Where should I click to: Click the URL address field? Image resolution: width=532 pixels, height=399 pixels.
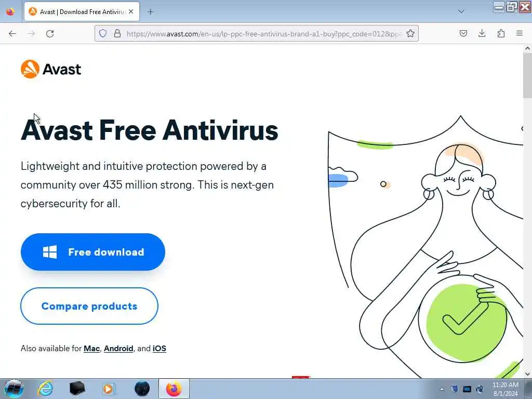click(x=264, y=34)
